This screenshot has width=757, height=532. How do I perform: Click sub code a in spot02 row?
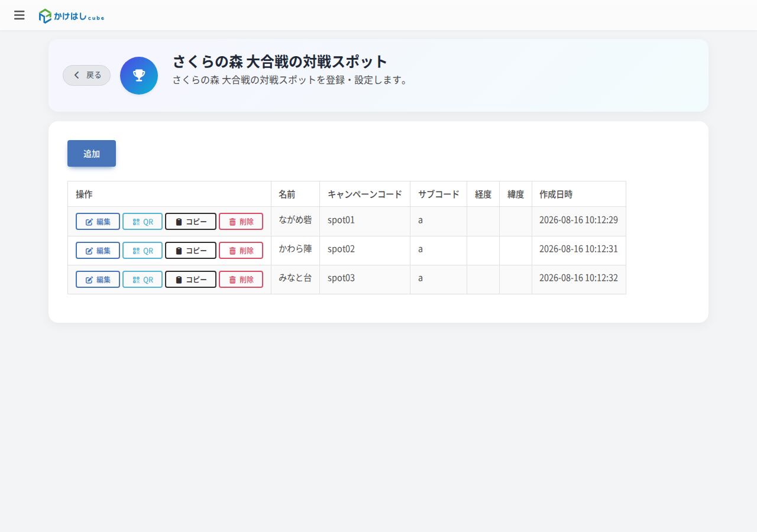(x=420, y=249)
